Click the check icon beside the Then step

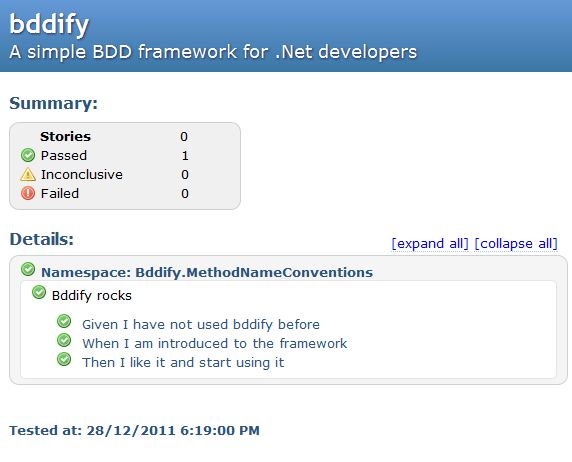pos(64,359)
